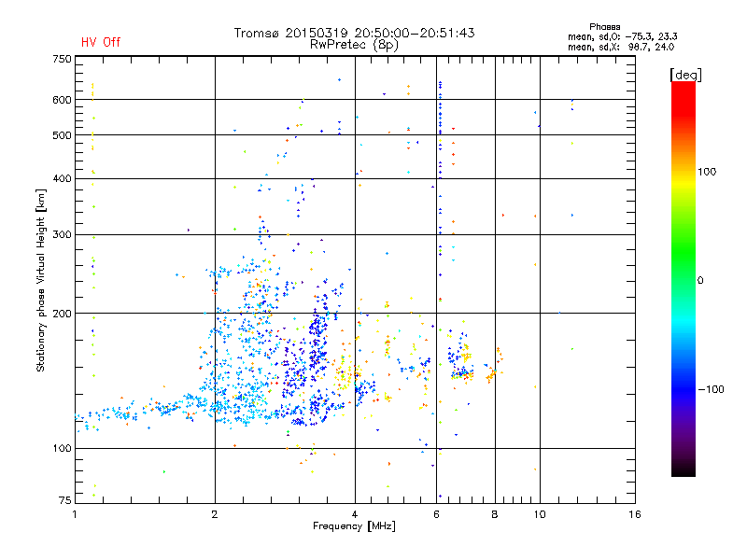Click the x-axis tick label '6'

pos(436,514)
